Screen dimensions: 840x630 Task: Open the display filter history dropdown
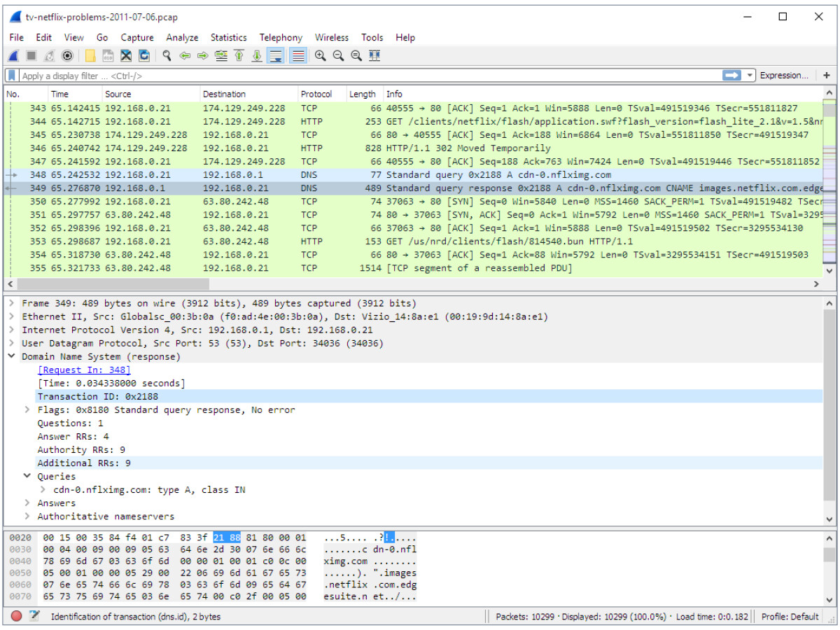[x=749, y=75]
